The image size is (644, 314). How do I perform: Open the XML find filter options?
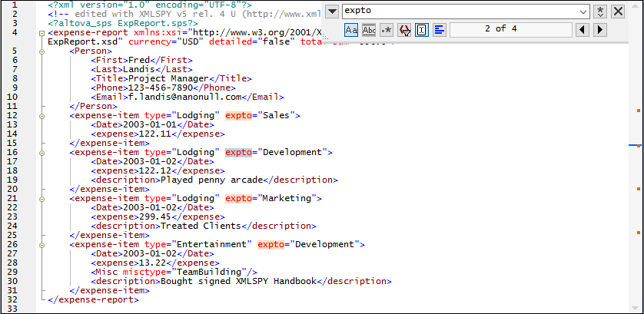click(x=404, y=29)
